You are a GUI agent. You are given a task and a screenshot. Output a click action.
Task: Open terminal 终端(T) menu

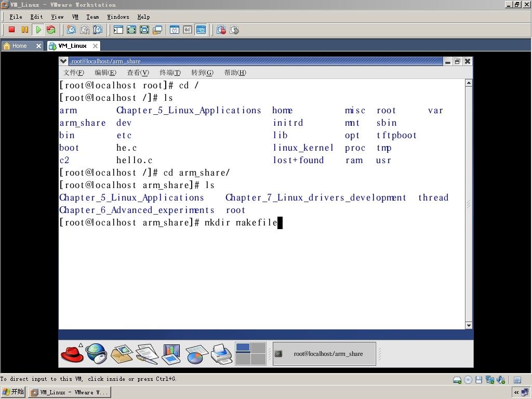point(170,73)
